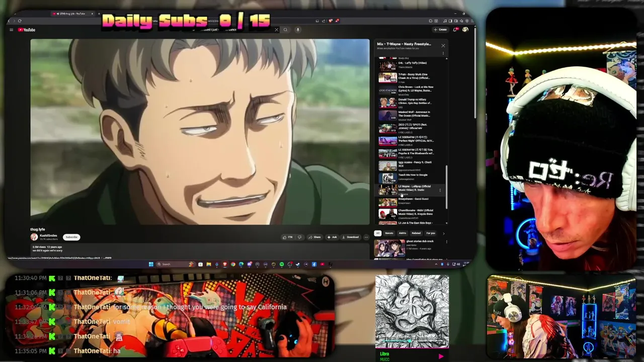Go back in the browser
This screenshot has height=362, width=644.
[x=9, y=21]
